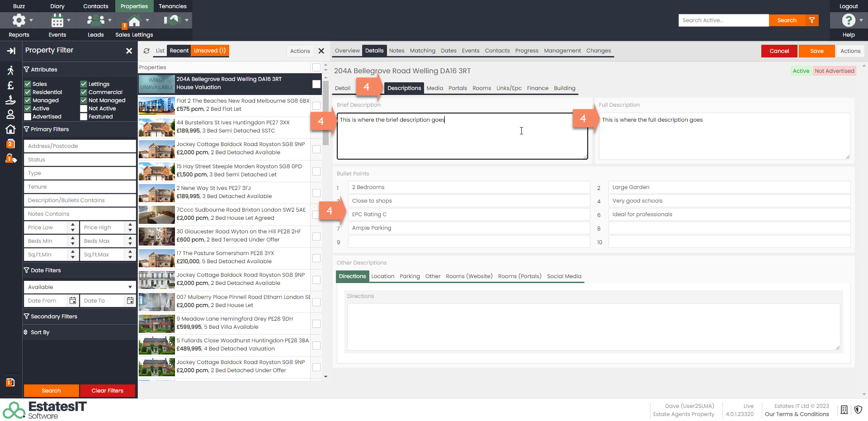The width and height of the screenshot is (868, 421).
Task: Click the Leads people icon
Action: point(95,20)
